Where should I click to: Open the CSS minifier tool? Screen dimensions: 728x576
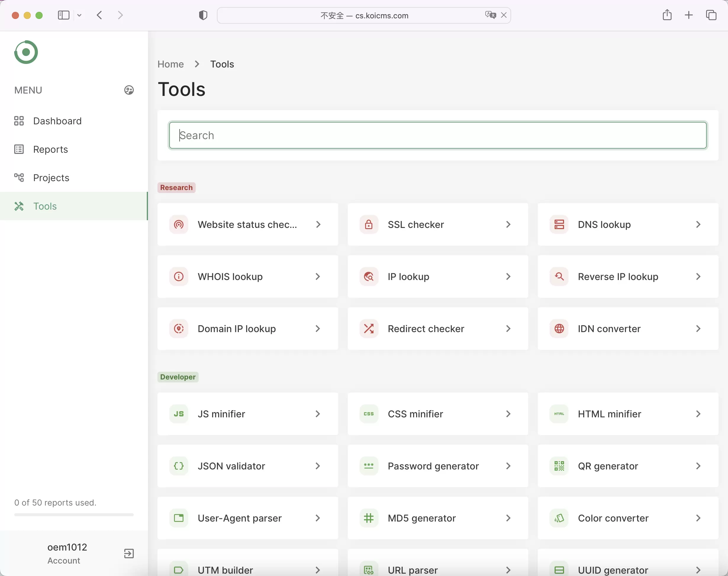coord(438,414)
